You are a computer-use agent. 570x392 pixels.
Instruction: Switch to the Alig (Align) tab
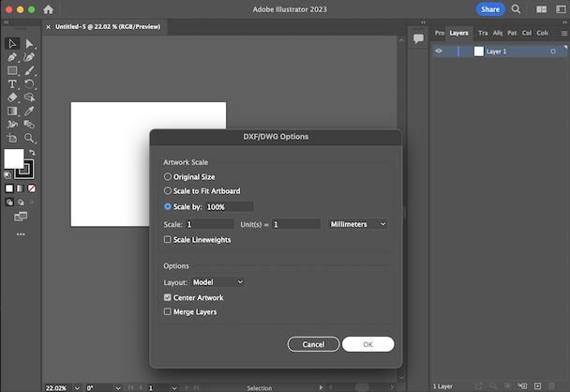tap(498, 33)
